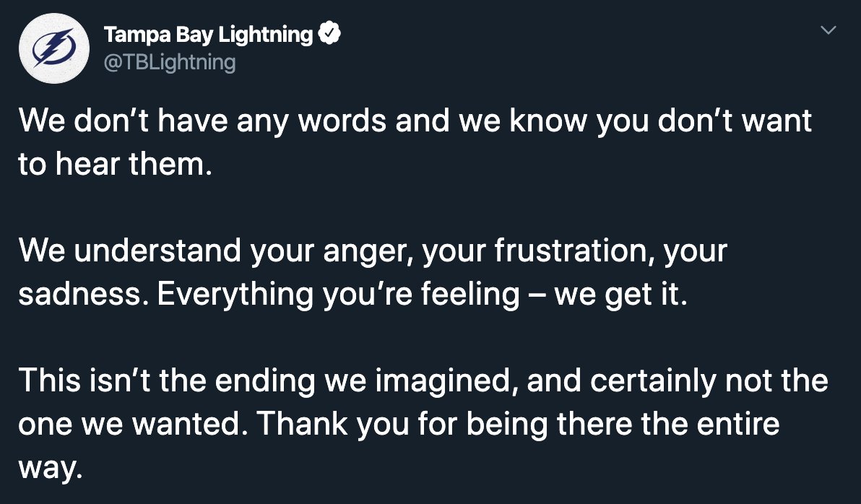861x504 pixels.
Task: Click the line starting "We understand your anger"
Action: tap(373, 251)
